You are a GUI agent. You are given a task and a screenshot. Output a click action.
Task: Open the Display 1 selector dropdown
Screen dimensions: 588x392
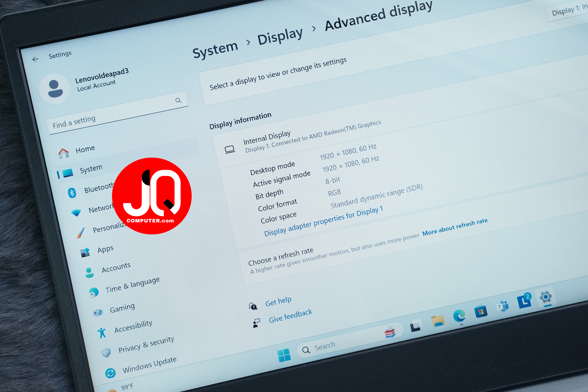tap(567, 11)
